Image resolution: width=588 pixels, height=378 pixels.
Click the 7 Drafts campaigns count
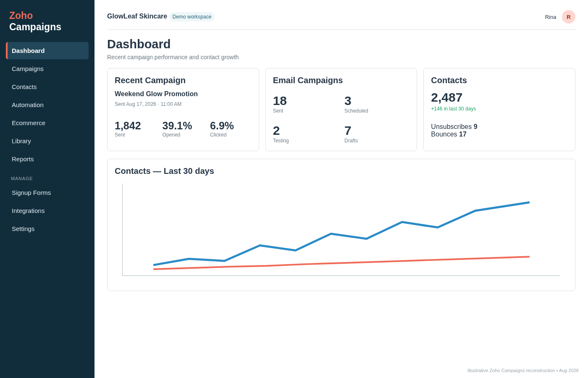[x=351, y=134]
